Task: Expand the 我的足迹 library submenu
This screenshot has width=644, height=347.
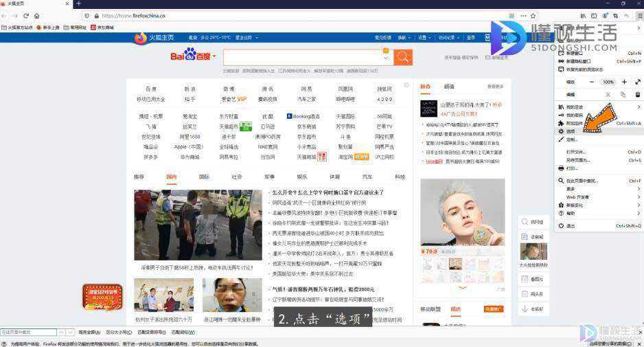Action: [x=599, y=107]
